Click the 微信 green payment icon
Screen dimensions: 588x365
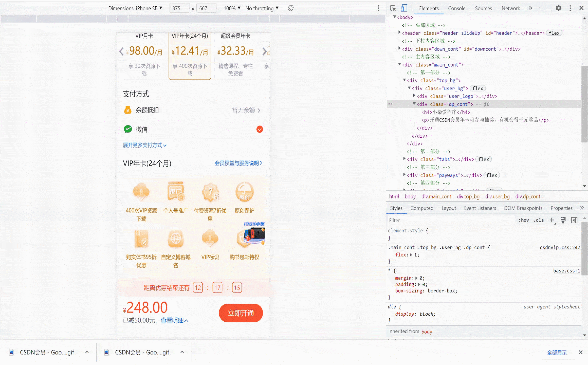(x=128, y=129)
